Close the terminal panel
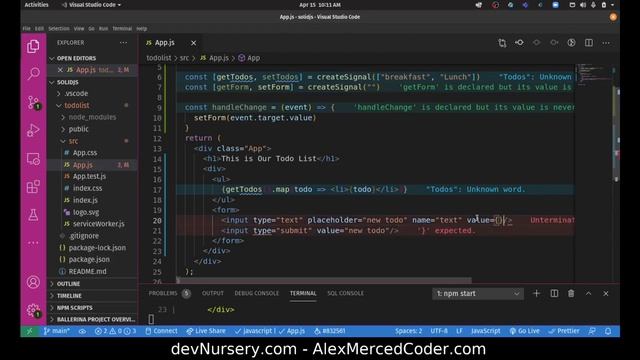Viewport: 640px width, 360px height. point(606,293)
